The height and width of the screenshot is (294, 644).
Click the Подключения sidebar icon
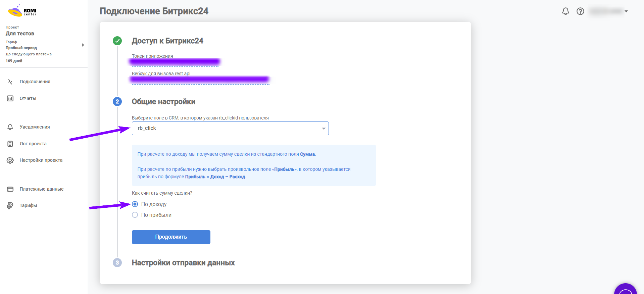[10, 82]
